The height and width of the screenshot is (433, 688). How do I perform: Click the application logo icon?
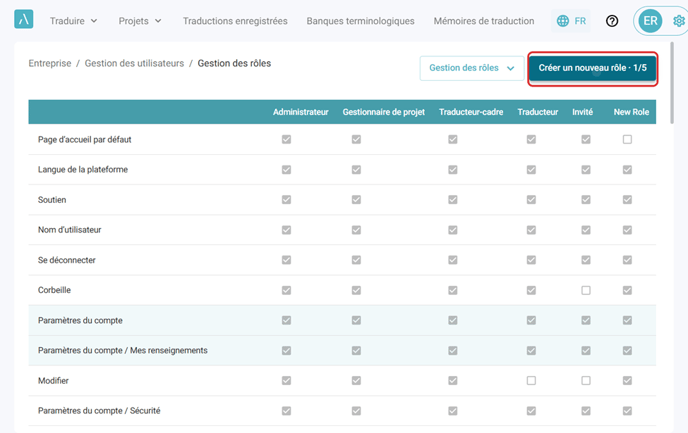(x=24, y=20)
